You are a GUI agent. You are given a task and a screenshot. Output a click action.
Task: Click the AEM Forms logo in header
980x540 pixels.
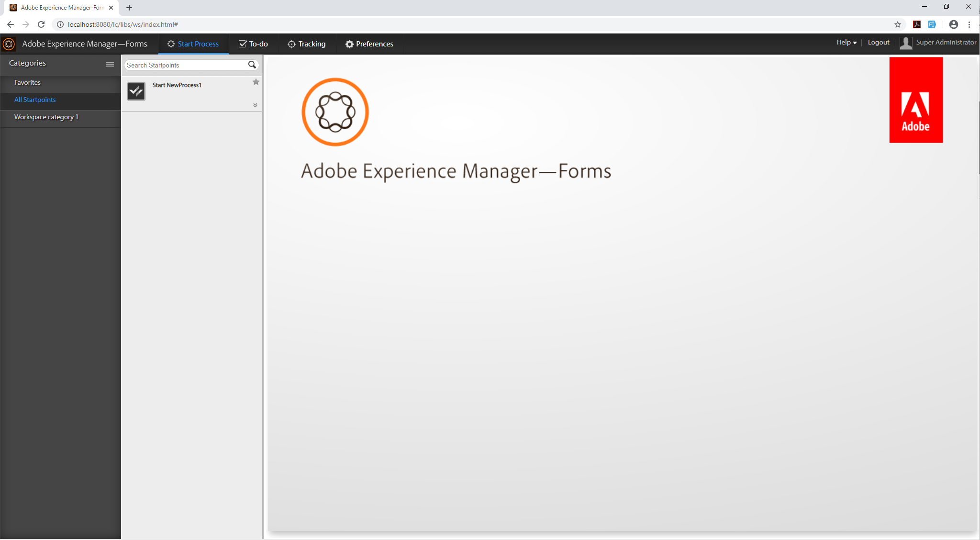click(x=9, y=44)
